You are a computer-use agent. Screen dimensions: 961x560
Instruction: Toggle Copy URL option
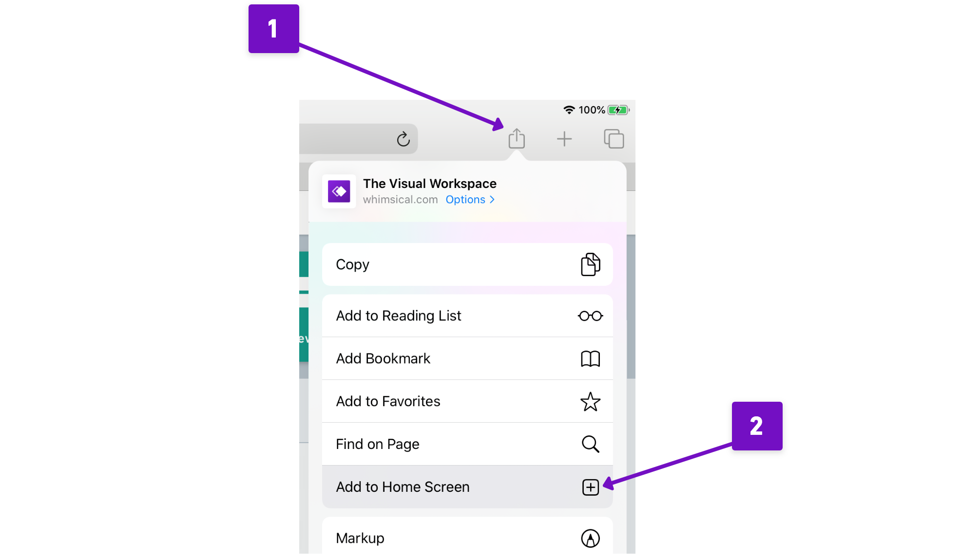point(467,264)
